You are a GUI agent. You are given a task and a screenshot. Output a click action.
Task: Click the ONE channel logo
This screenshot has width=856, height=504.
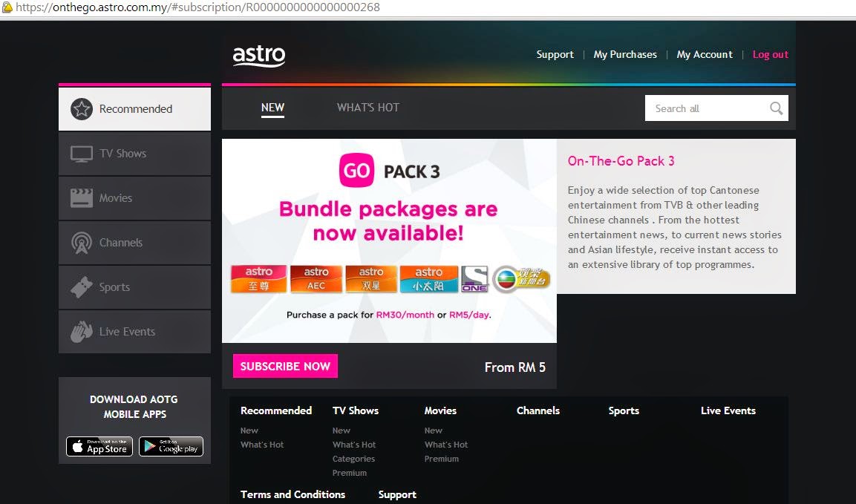pos(474,279)
